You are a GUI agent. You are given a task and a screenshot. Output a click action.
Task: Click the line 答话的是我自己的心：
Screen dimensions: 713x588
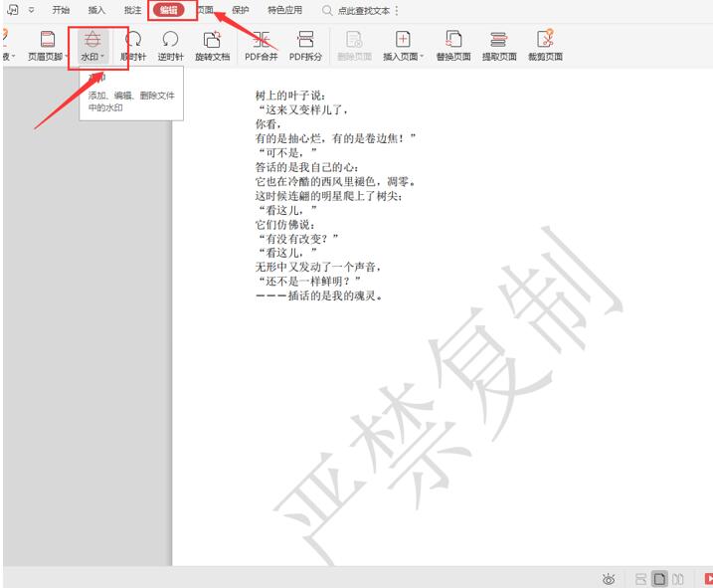click(x=307, y=167)
